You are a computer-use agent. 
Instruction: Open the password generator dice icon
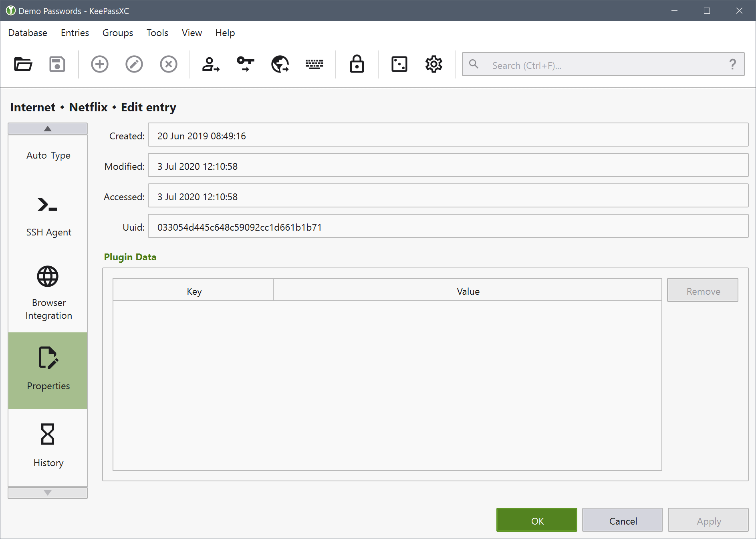399,64
